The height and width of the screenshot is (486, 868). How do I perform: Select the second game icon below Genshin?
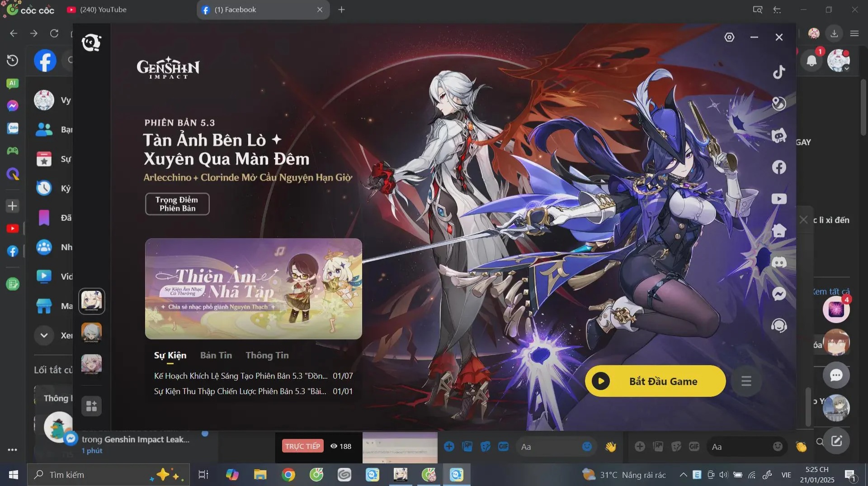pos(91,333)
